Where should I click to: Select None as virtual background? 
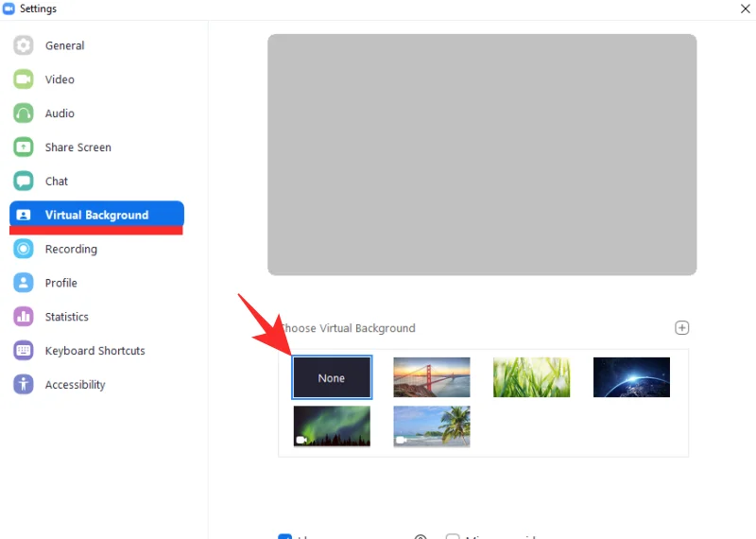[332, 377]
